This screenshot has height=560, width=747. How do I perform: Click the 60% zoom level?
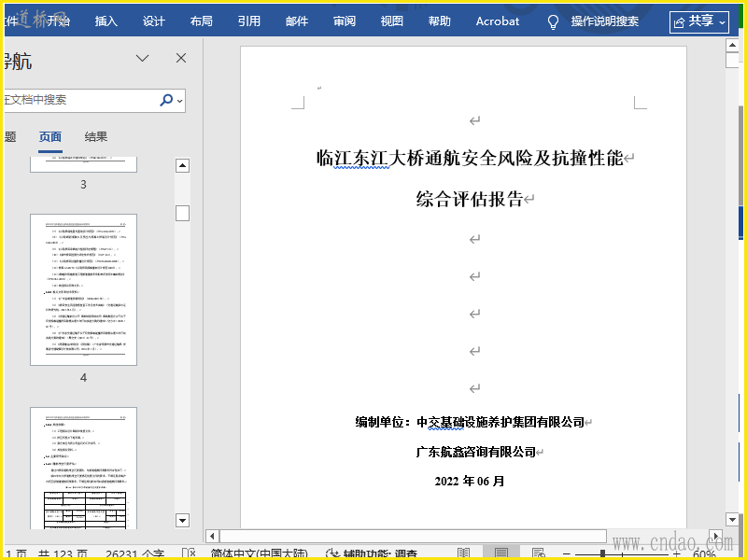coord(704,554)
